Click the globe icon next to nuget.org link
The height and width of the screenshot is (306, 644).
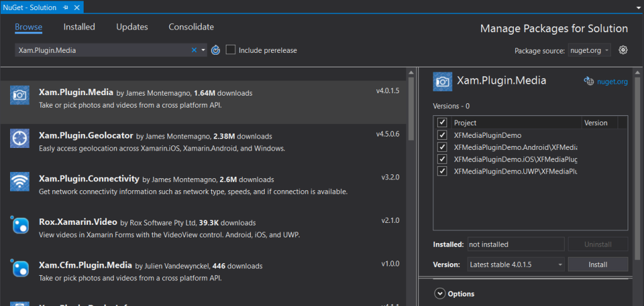(589, 81)
